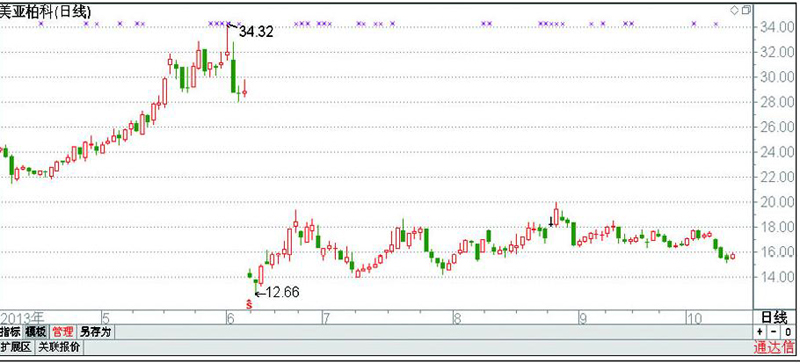Zoom in the chart with the + button

click(760, 332)
